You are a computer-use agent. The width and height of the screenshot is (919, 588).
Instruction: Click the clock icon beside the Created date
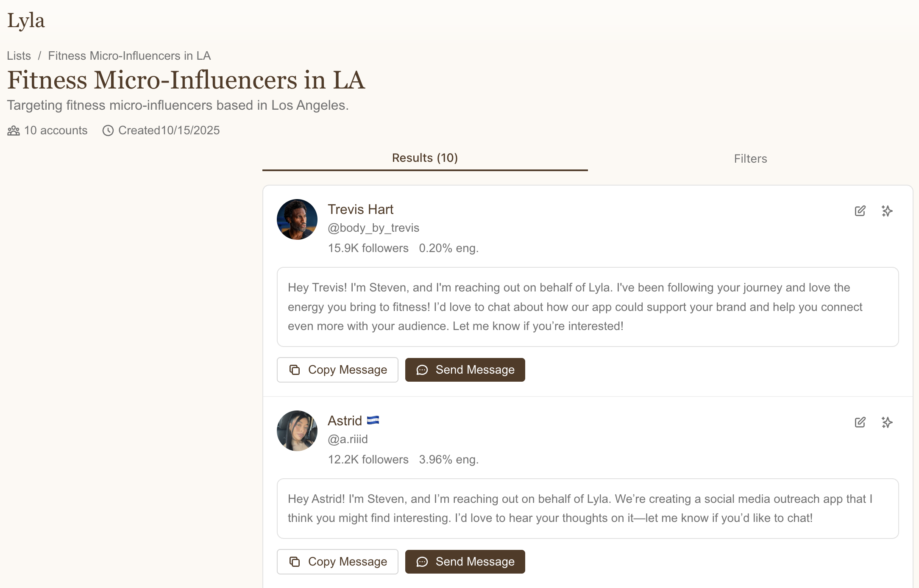[108, 130]
